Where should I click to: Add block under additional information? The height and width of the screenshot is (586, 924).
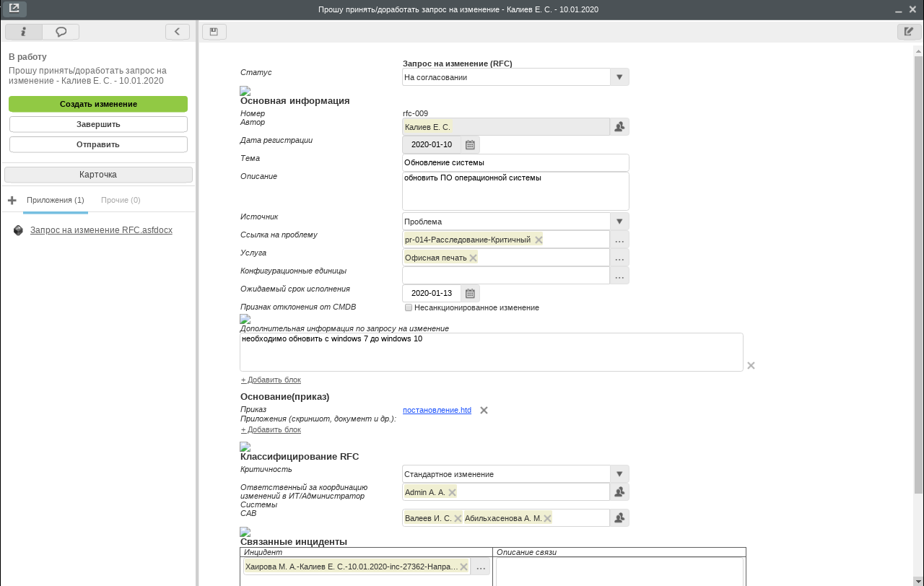tap(271, 380)
